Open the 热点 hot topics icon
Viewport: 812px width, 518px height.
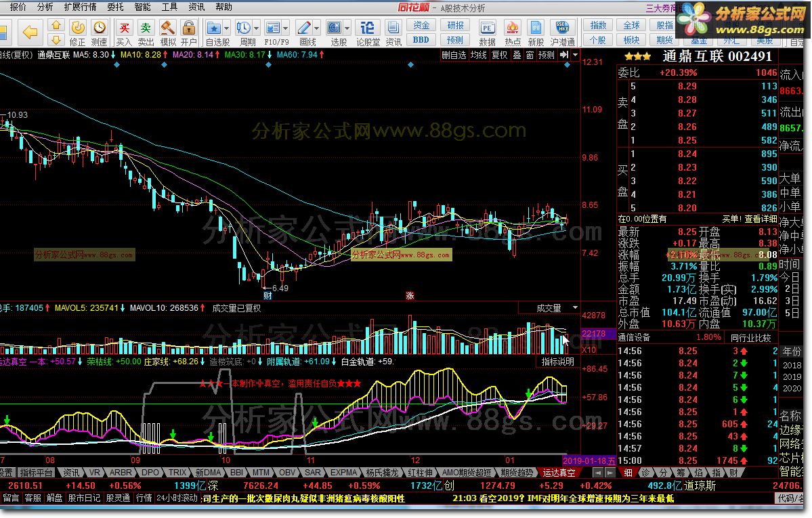point(513,33)
